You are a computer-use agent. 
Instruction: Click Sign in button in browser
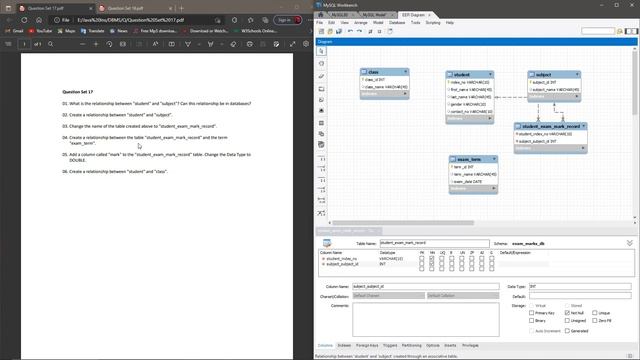click(x=287, y=20)
